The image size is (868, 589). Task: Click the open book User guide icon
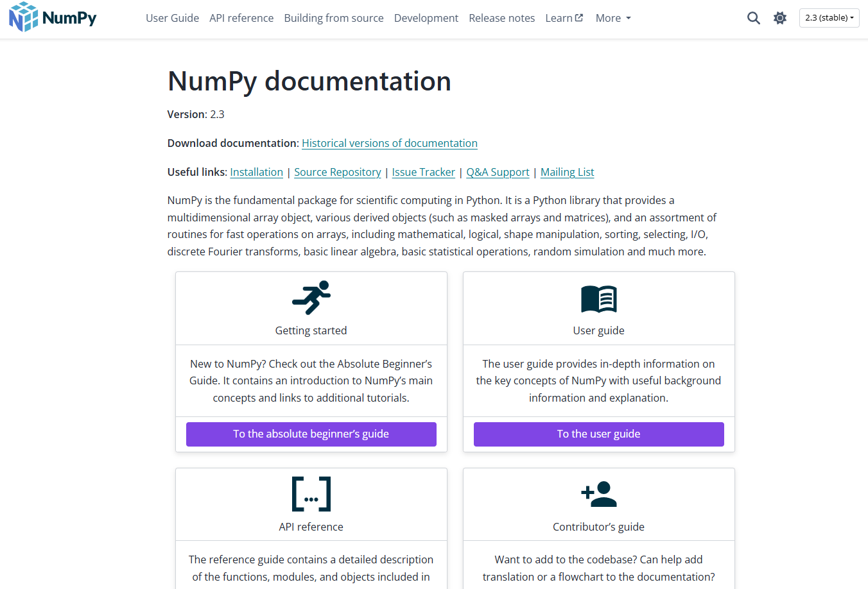pyautogui.click(x=599, y=299)
